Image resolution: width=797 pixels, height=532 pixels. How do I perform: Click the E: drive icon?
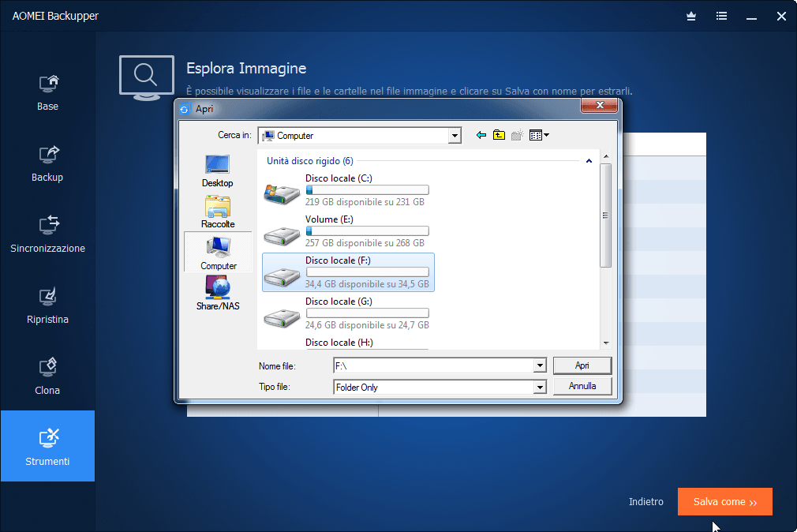point(282,235)
